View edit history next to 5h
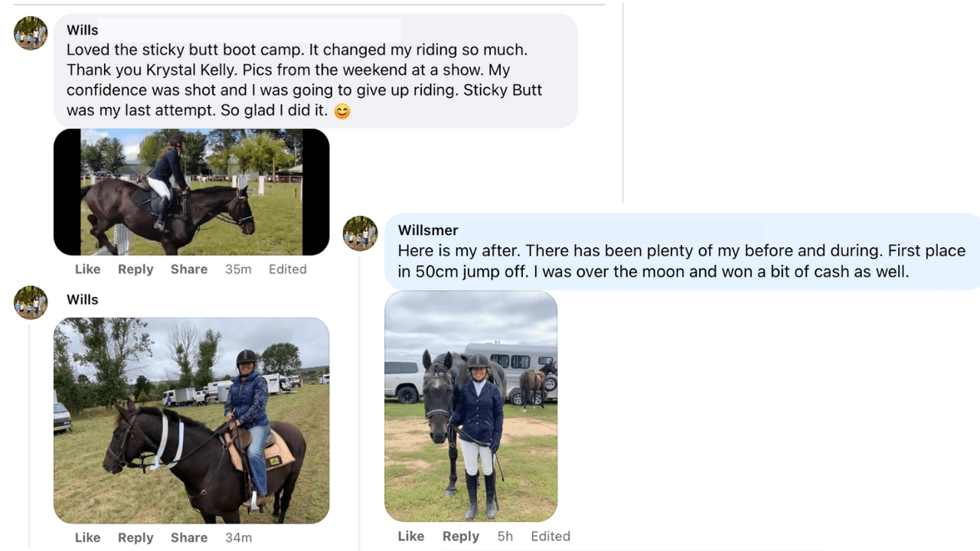The image size is (980, 551). [550, 536]
